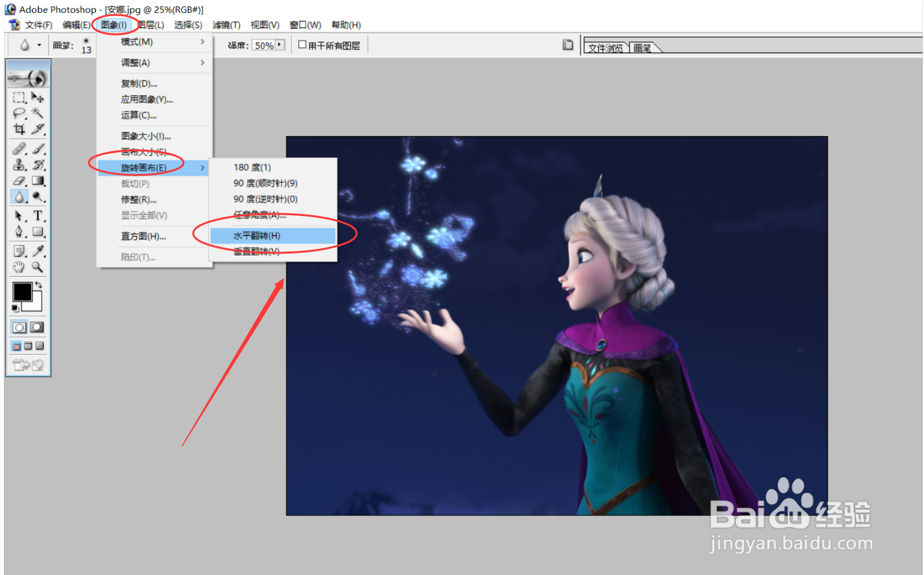Select the Rectangular Marquee tool
The width and height of the screenshot is (924, 575).
coord(19,97)
